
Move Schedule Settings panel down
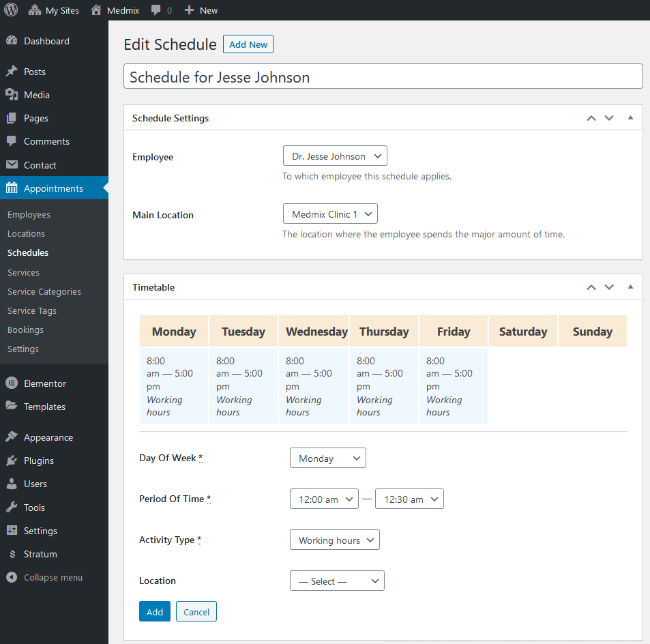pyautogui.click(x=609, y=118)
